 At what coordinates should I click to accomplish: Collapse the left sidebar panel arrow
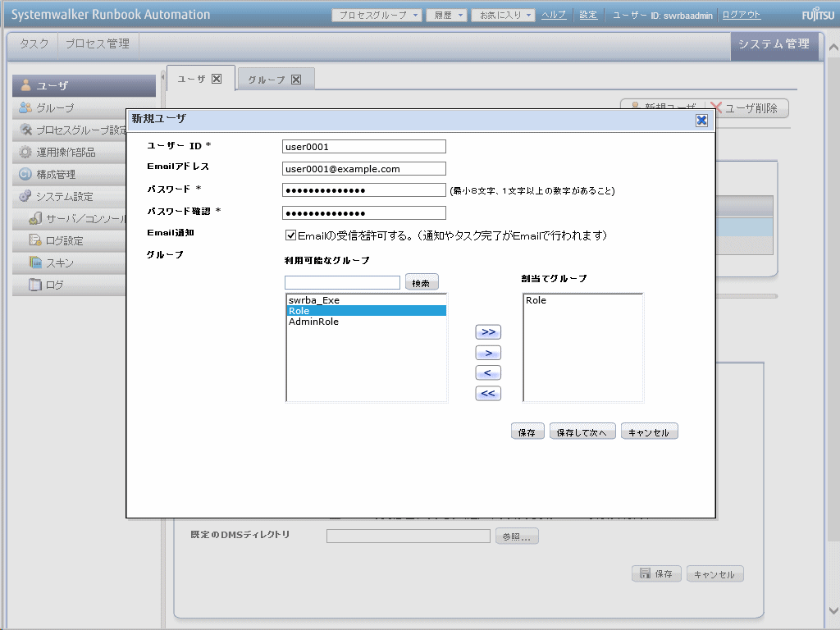[x=163, y=77]
